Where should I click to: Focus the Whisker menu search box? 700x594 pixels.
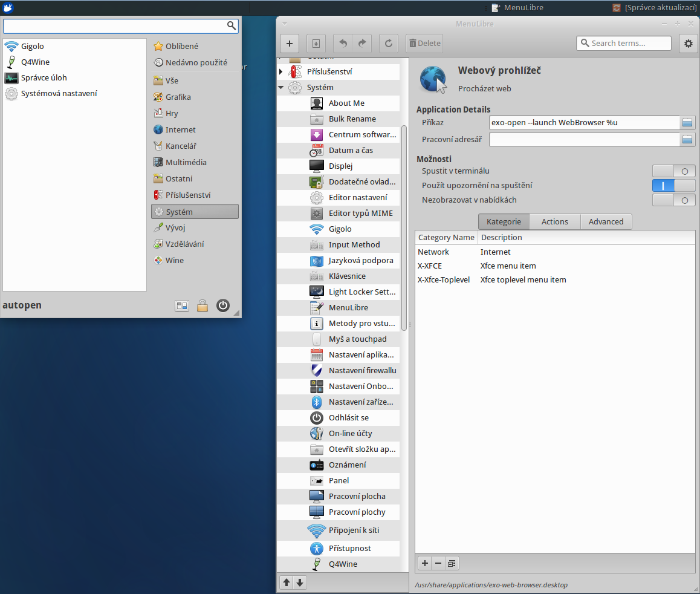pyautogui.click(x=120, y=26)
